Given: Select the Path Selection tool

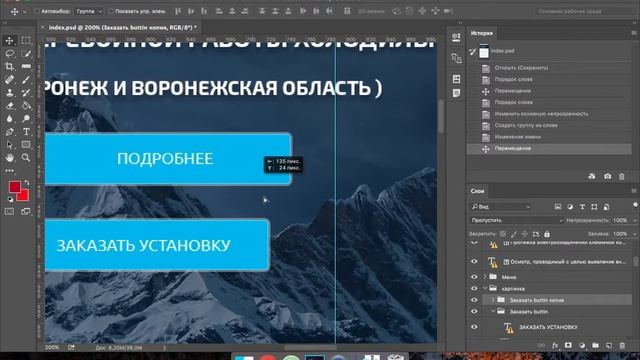Looking at the screenshot, I should [x=9, y=145].
